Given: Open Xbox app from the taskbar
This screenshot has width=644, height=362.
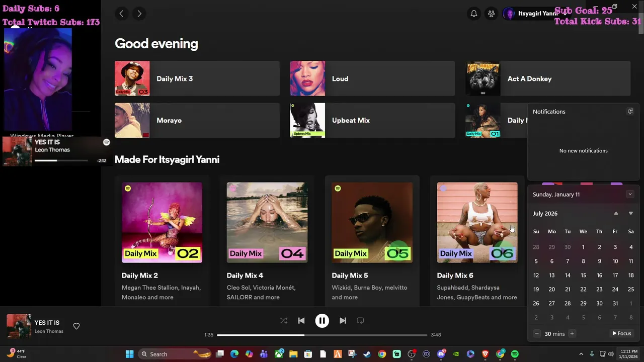Looking at the screenshot, I should pyautogui.click(x=279, y=354).
